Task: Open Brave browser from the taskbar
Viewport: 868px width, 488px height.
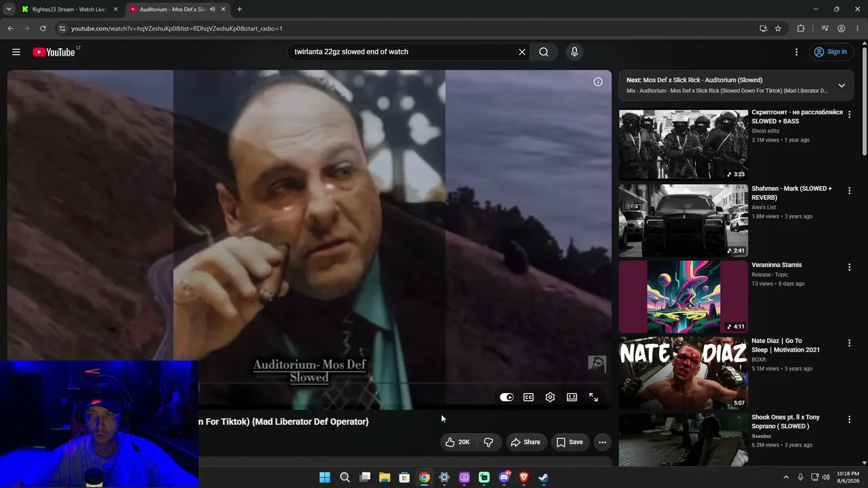Action: click(524, 477)
